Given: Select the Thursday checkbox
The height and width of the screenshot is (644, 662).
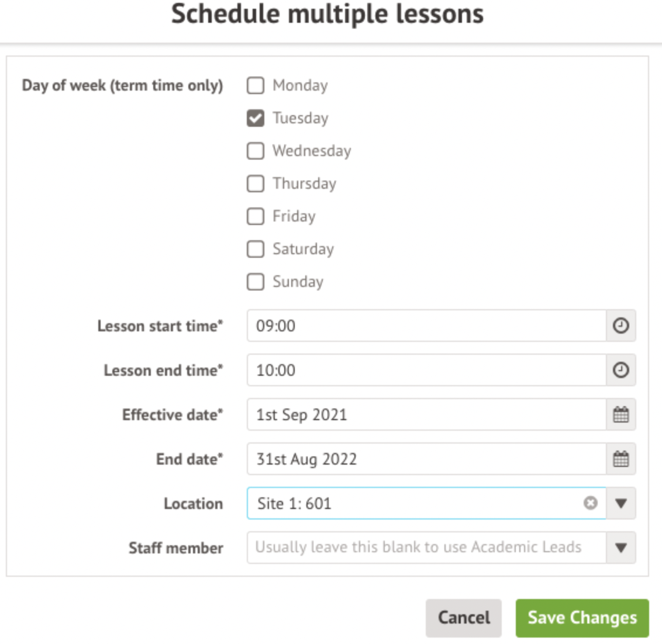Looking at the screenshot, I should click(x=256, y=184).
